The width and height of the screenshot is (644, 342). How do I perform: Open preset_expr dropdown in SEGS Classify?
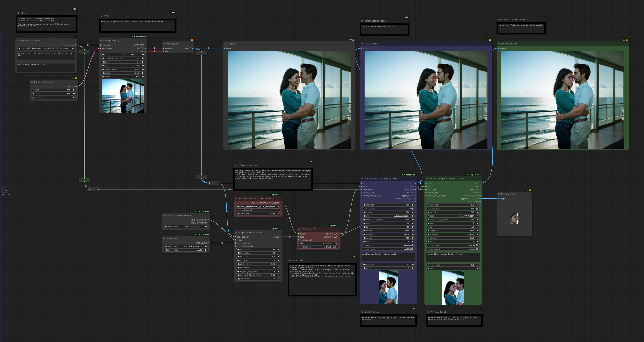319,243
